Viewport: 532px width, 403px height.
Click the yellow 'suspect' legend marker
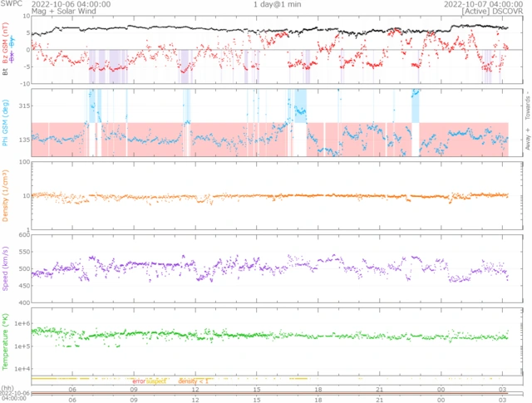coord(155,380)
